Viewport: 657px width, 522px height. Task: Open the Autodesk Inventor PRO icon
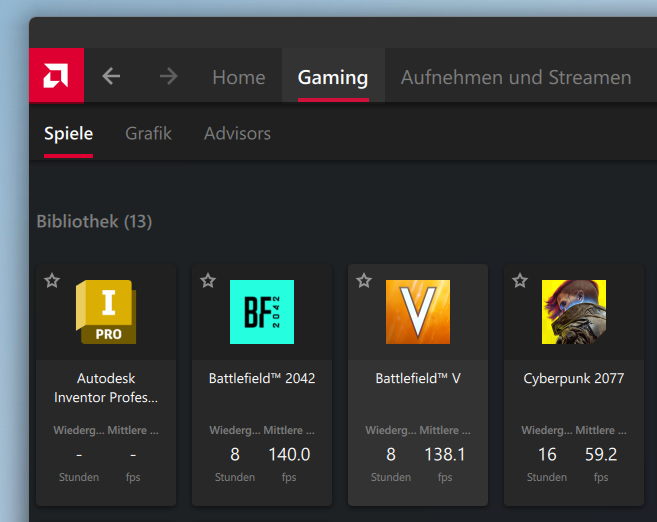(x=106, y=312)
